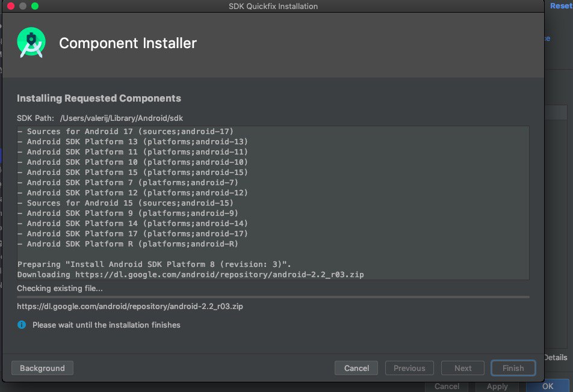Select log line 'Android SDK Platform 13'
The width and height of the screenshot is (573, 392).
(132, 142)
